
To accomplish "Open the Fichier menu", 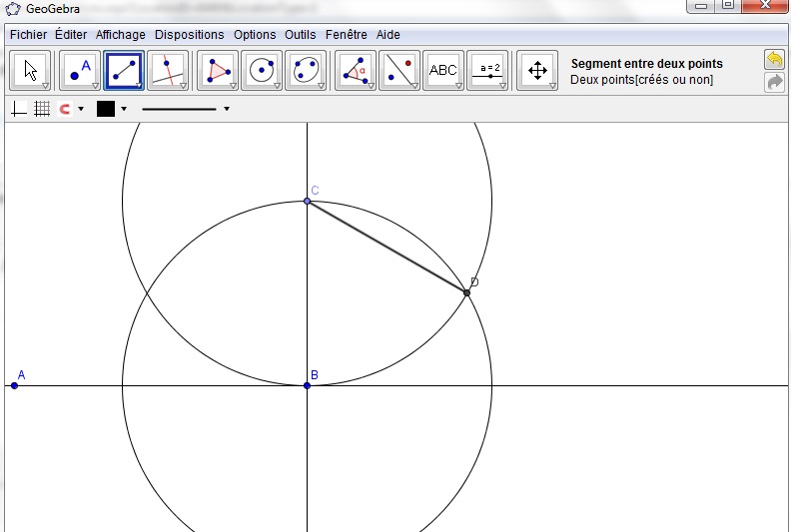I will click(x=28, y=34).
